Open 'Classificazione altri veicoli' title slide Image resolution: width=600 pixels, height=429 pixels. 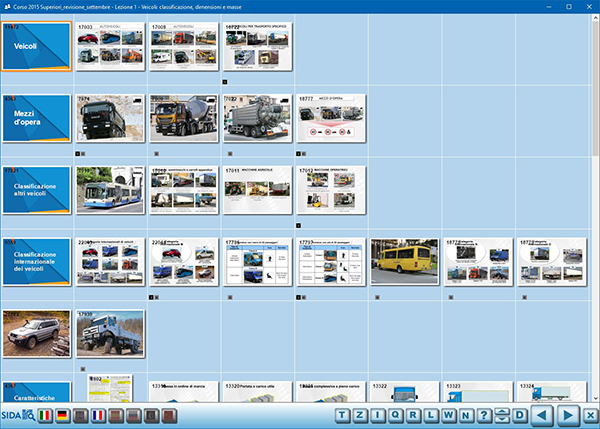[36, 190]
